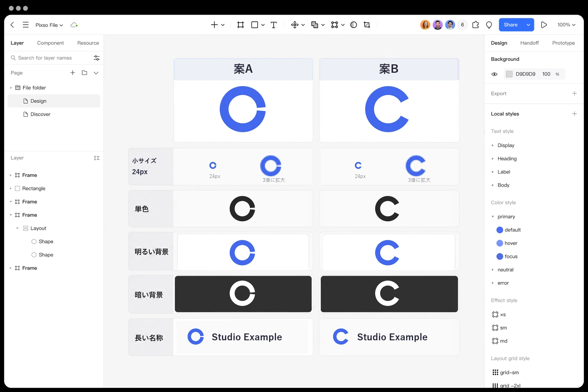The width and height of the screenshot is (588, 392).
Task: Add an export setting
Action: (x=574, y=93)
